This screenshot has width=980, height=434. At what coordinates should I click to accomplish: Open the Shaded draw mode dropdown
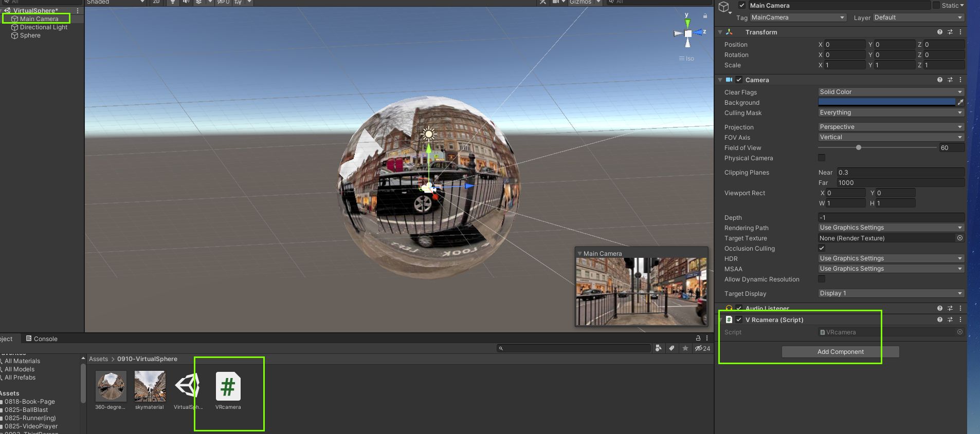click(x=116, y=2)
